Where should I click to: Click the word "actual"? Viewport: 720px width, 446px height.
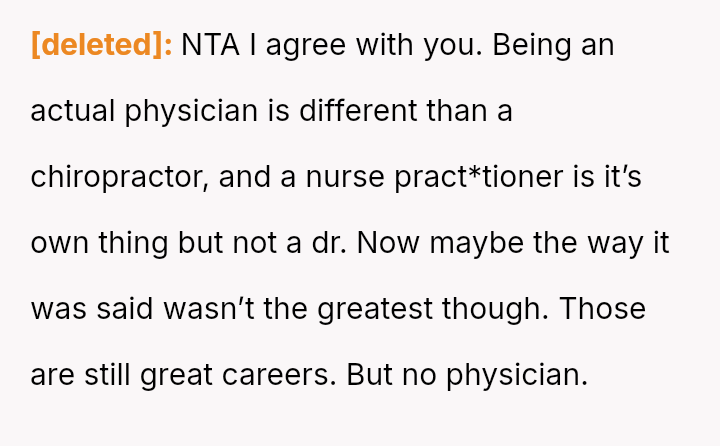(x=73, y=112)
